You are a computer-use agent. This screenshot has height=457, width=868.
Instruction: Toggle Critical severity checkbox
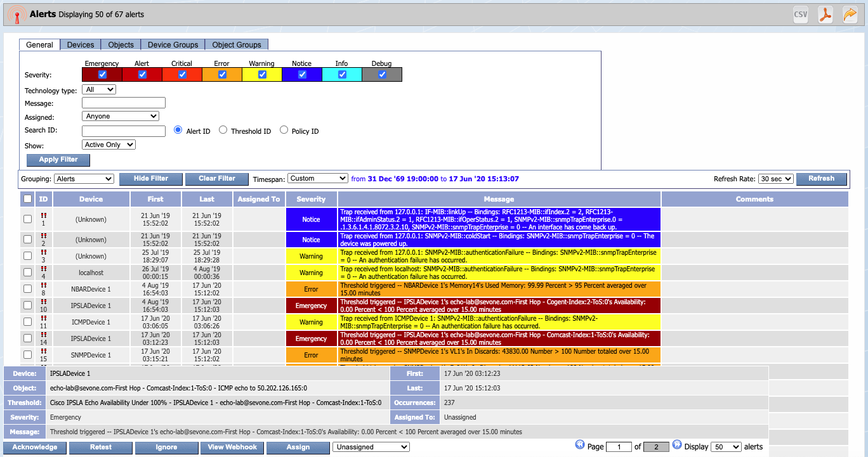coord(182,75)
